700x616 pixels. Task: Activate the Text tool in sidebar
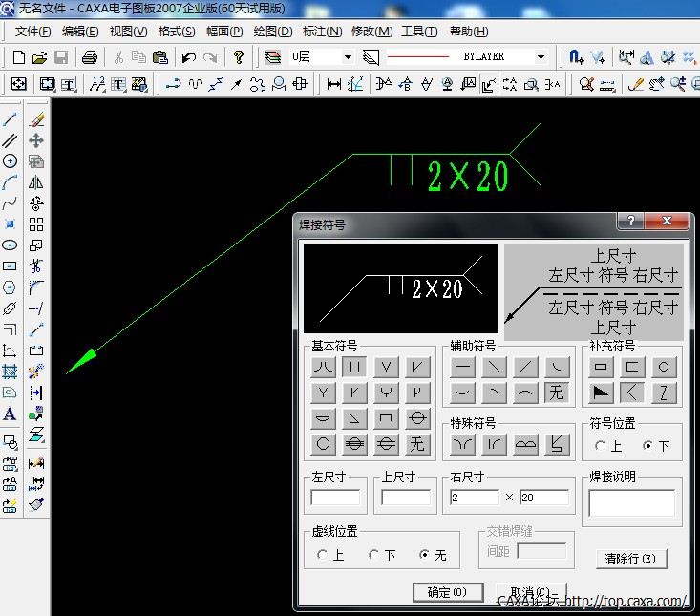pyautogui.click(x=10, y=414)
